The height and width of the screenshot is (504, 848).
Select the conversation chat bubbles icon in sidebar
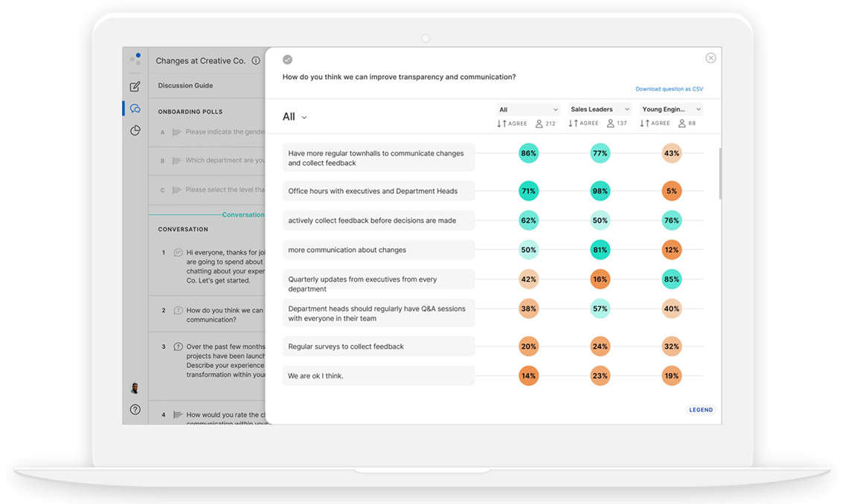135,109
